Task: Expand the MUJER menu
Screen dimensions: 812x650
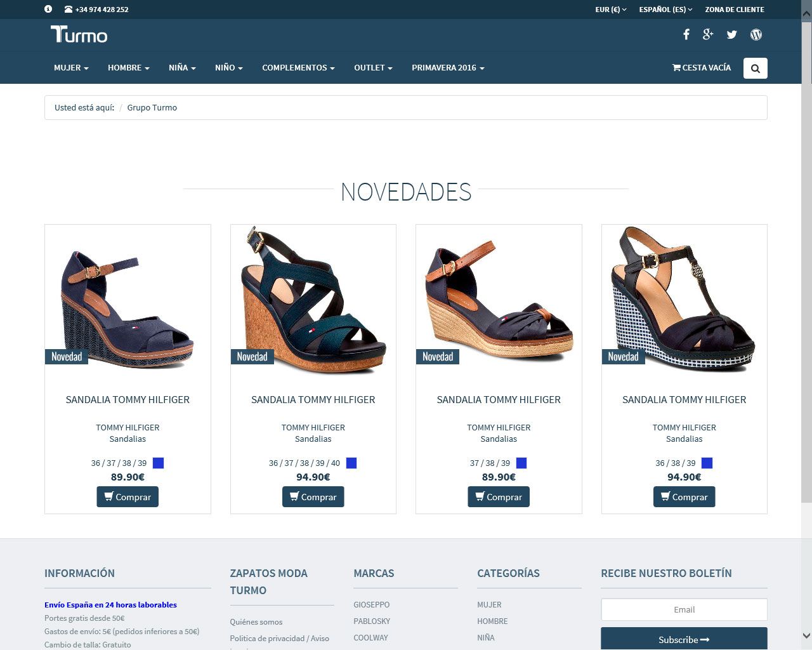Action: click(x=71, y=68)
